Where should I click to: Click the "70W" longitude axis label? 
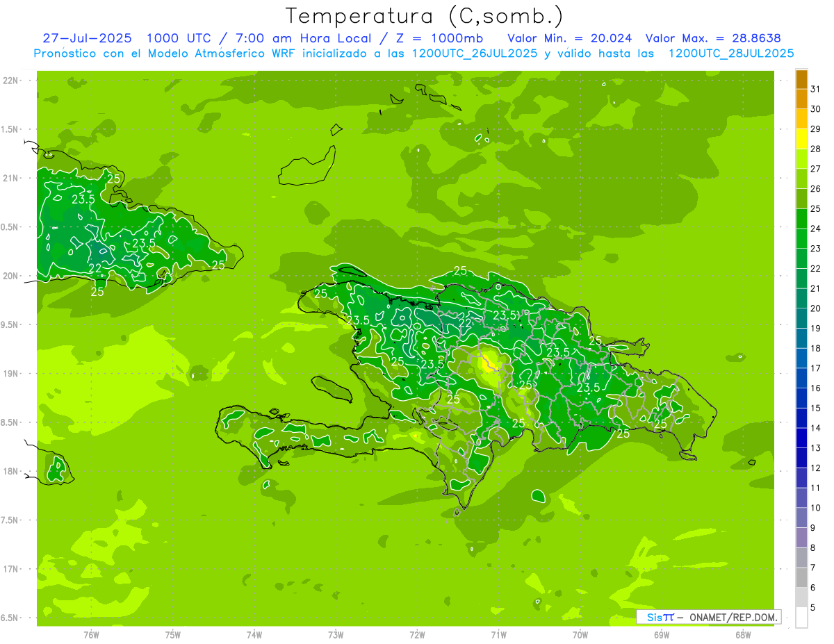(x=580, y=634)
